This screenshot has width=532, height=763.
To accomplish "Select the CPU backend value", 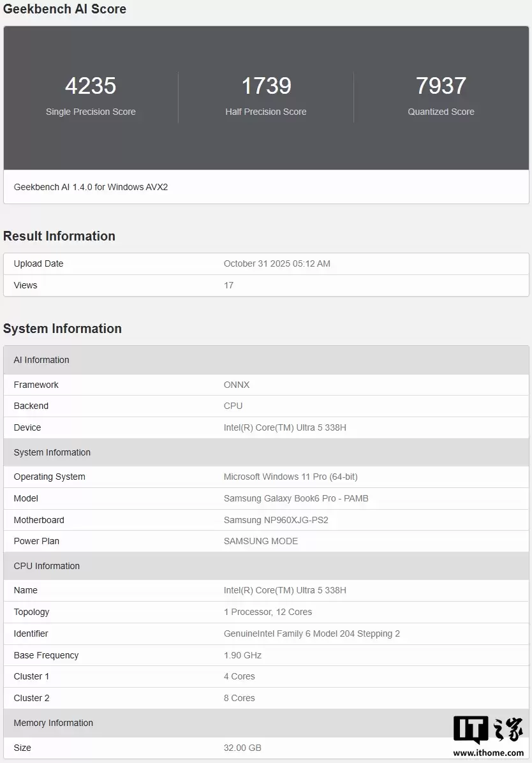I will [233, 406].
